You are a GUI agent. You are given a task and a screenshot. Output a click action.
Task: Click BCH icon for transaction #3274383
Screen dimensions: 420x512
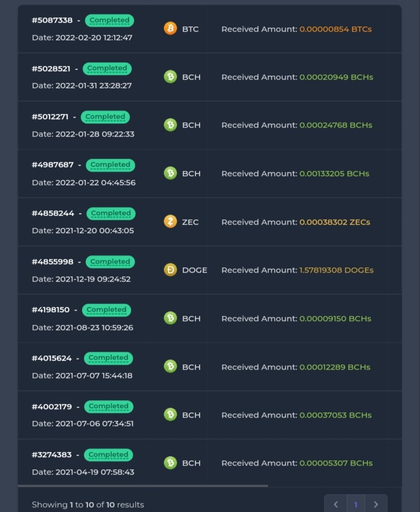coord(170,462)
